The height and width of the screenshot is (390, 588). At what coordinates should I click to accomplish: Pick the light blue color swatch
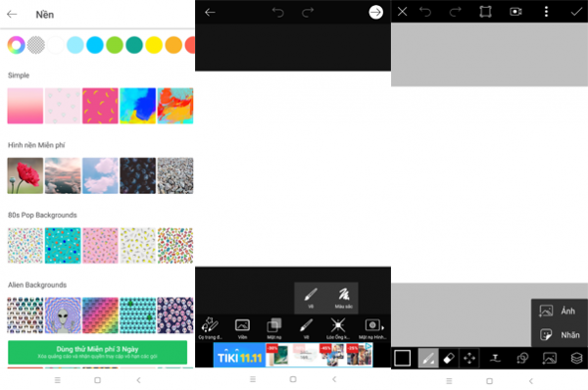click(75, 45)
